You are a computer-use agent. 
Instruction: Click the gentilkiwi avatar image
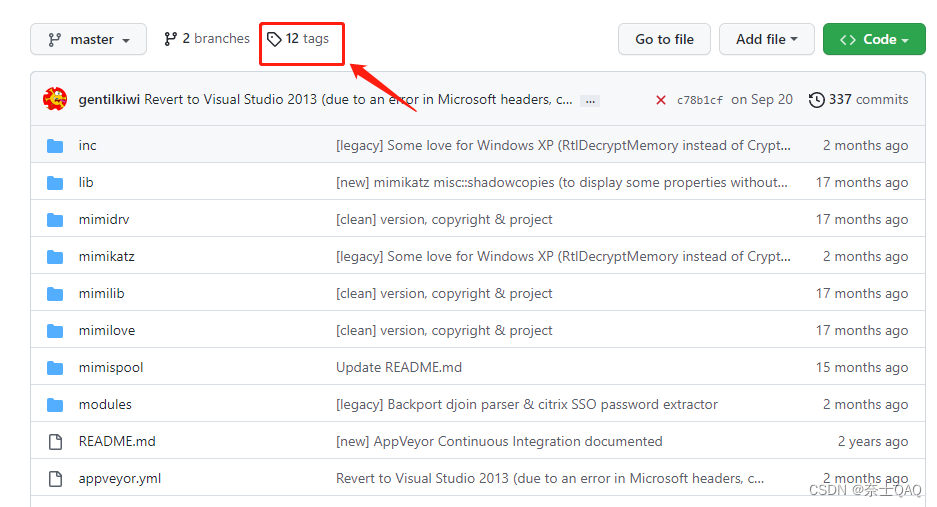tap(55, 99)
